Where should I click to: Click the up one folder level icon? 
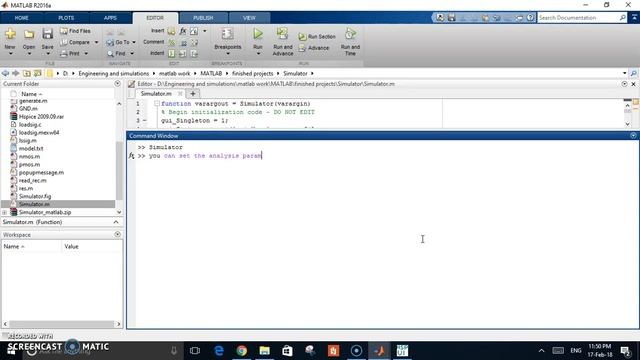(27, 73)
